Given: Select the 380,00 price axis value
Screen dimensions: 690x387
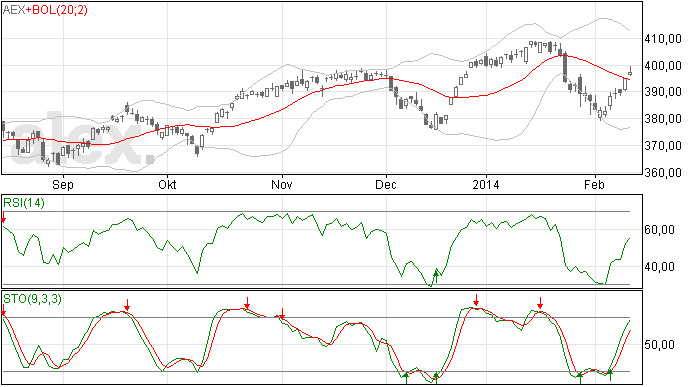Looking at the screenshot, I should (x=663, y=119).
